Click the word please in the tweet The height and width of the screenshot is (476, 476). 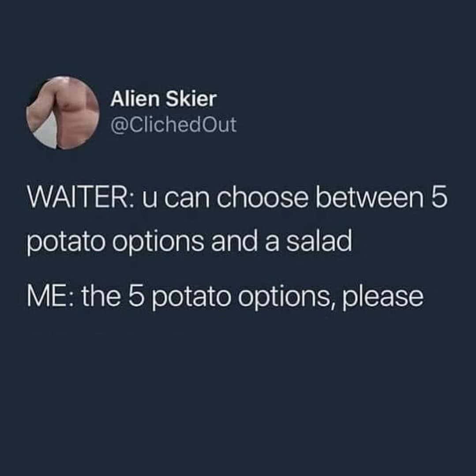tap(383, 298)
